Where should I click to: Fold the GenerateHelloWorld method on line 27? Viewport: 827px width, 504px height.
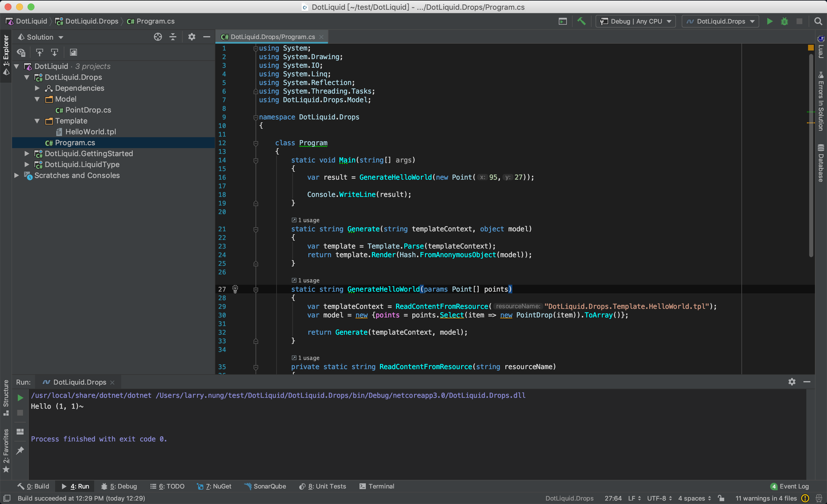point(256,289)
